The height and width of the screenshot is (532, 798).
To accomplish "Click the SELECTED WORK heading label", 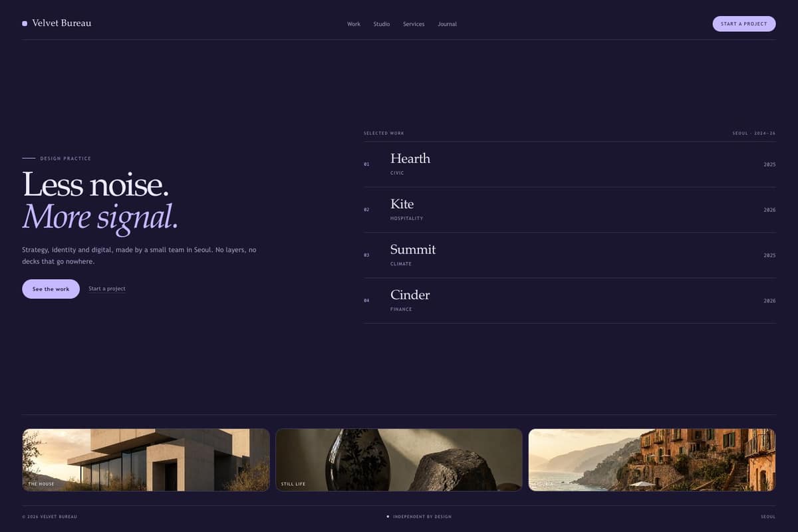I will (384, 133).
